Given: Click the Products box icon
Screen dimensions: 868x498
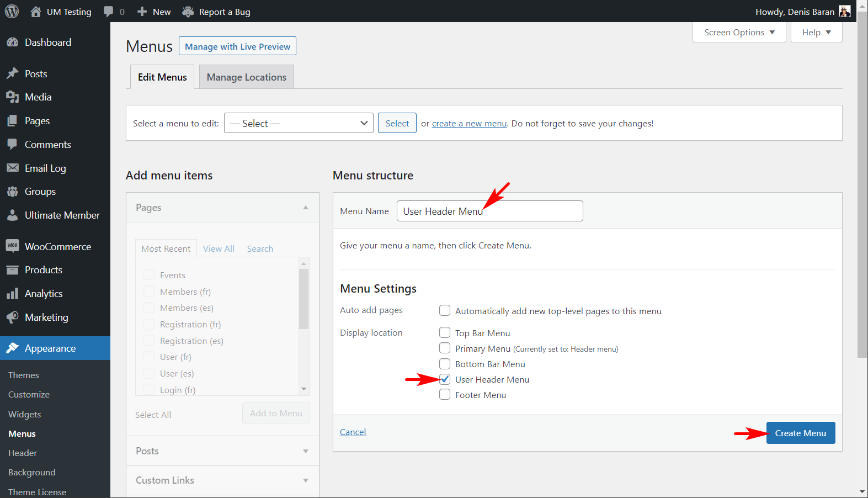Looking at the screenshot, I should [x=13, y=270].
